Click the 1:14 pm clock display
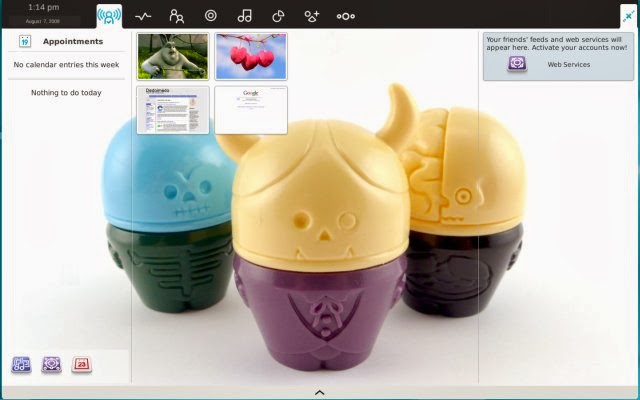Viewport: 640px width, 400px height. tap(44, 7)
